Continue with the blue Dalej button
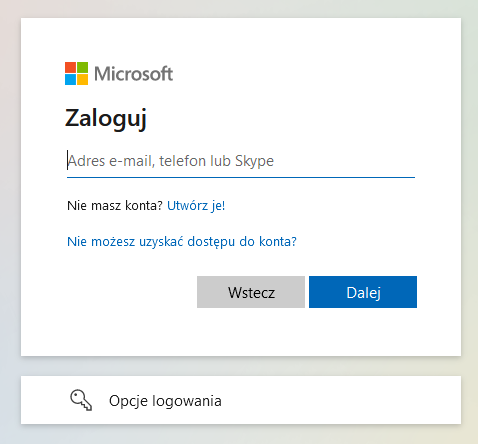The image size is (478, 444). (x=363, y=292)
